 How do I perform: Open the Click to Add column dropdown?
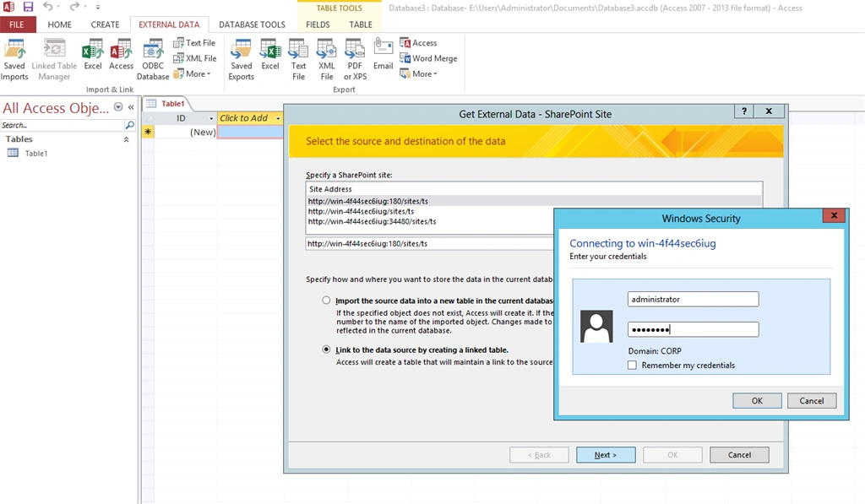(278, 118)
